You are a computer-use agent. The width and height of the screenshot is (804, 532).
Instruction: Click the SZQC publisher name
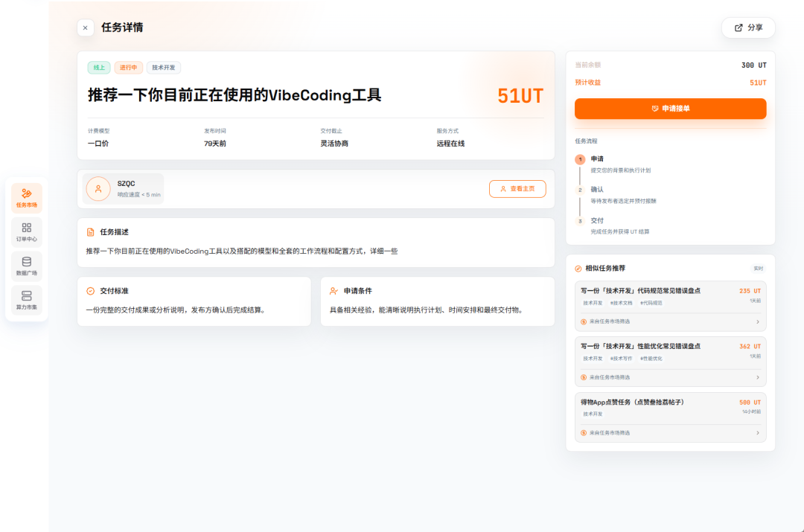pyautogui.click(x=126, y=184)
